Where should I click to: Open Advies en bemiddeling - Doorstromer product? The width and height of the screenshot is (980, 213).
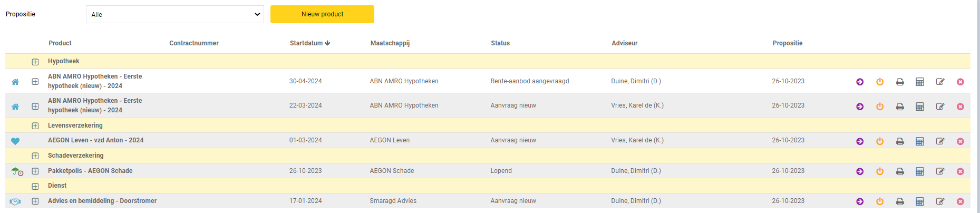click(x=102, y=201)
